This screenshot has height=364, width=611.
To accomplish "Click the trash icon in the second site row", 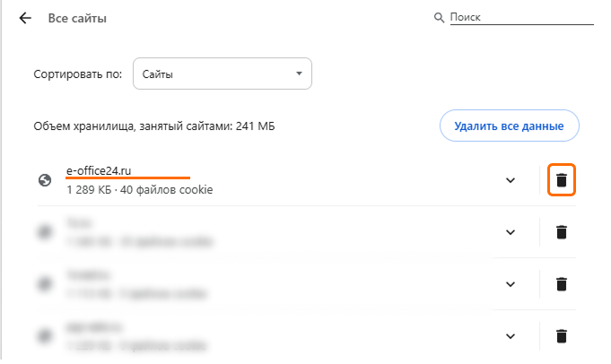I will (x=562, y=232).
